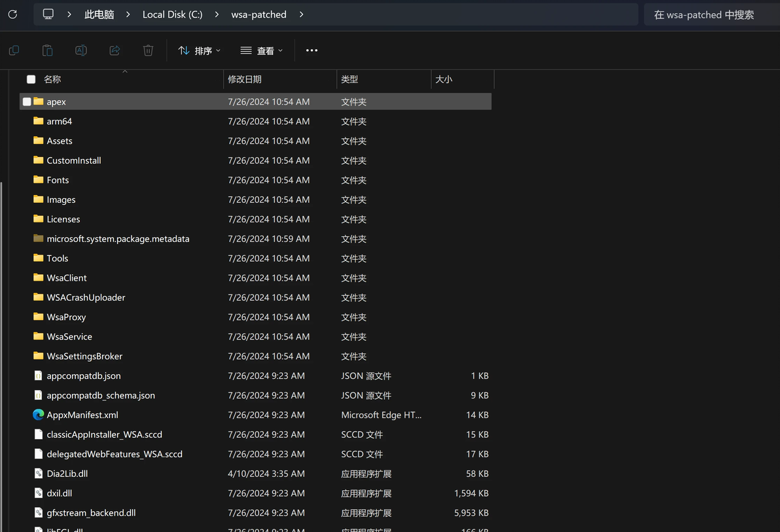780x532 pixels.
Task: Click the 1,594 KB size cell
Action: pyautogui.click(x=471, y=493)
